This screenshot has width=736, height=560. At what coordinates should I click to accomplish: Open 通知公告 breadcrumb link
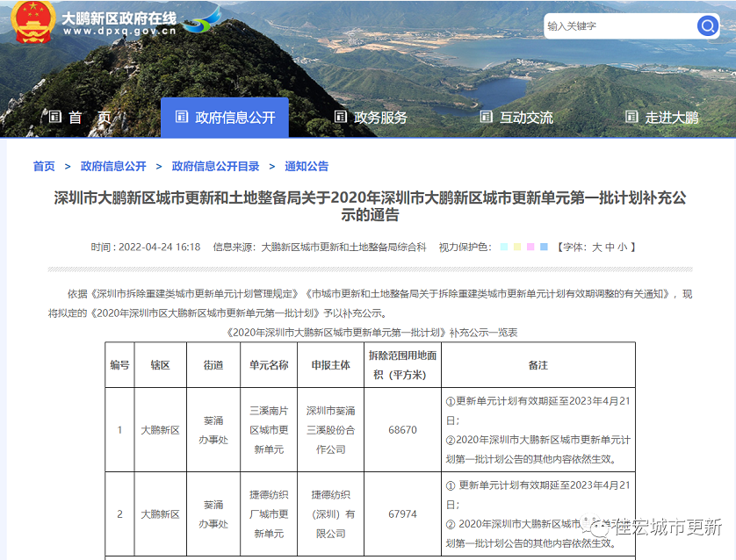[x=307, y=166]
